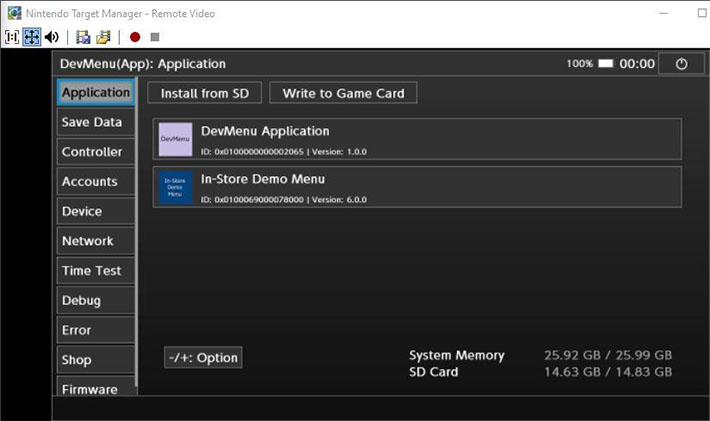Image resolution: width=710 pixels, height=421 pixels.
Task: Start recording with the red record button
Action: tap(135, 37)
